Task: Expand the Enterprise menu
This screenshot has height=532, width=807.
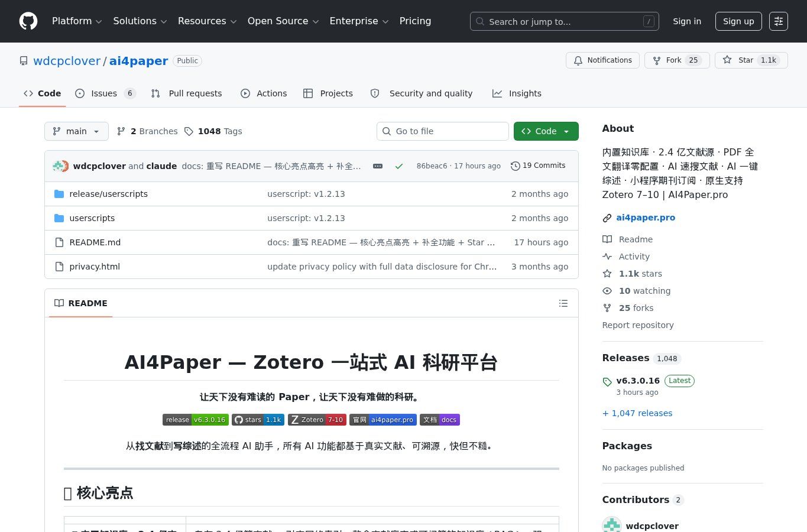Action: pos(359,21)
